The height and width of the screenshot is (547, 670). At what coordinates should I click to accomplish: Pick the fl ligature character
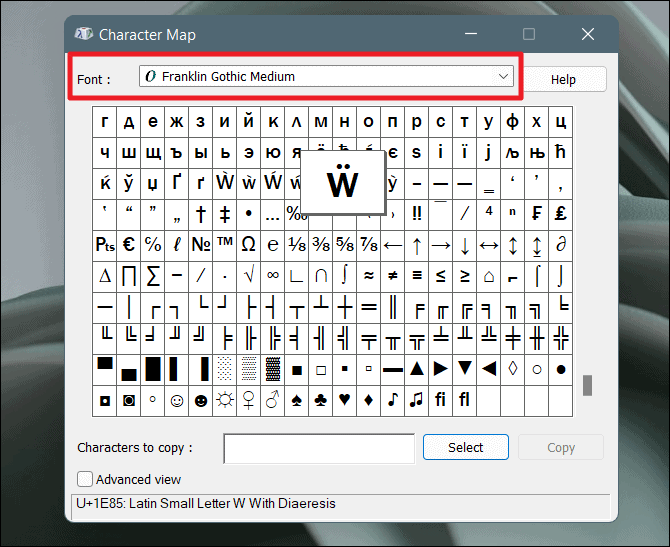pos(465,400)
